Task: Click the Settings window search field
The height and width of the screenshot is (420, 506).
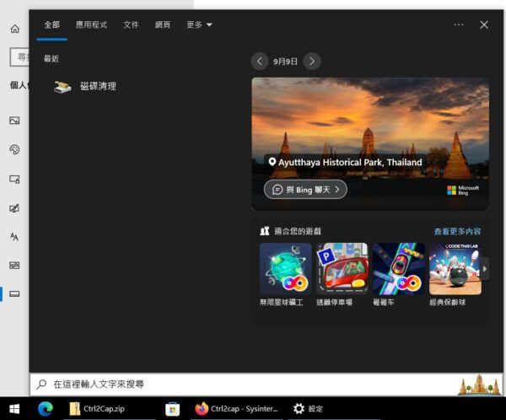Action: pyautogui.click(x=19, y=57)
